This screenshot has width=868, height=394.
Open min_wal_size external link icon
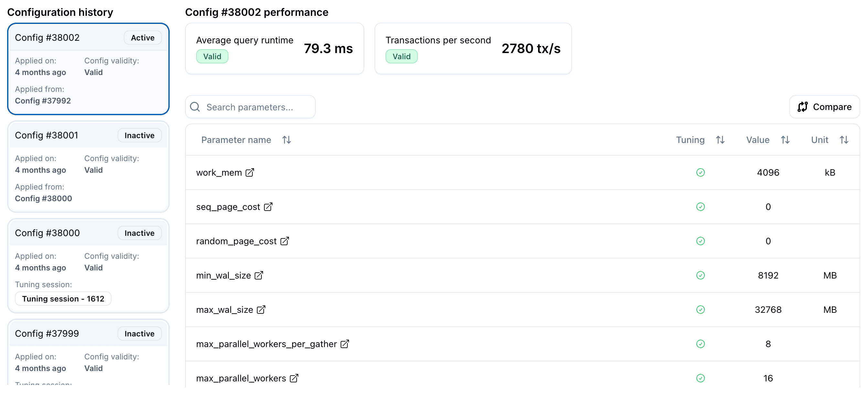point(259,275)
